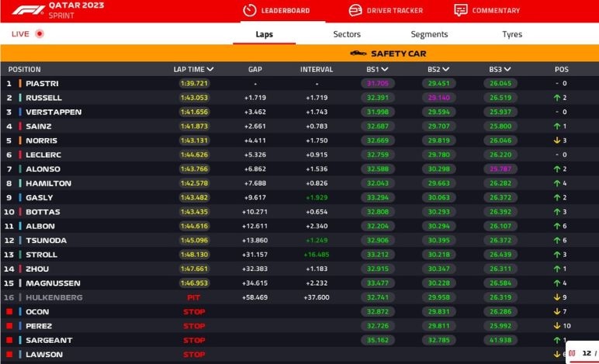Click the Safety Car icon in banner

pyautogui.click(x=358, y=54)
